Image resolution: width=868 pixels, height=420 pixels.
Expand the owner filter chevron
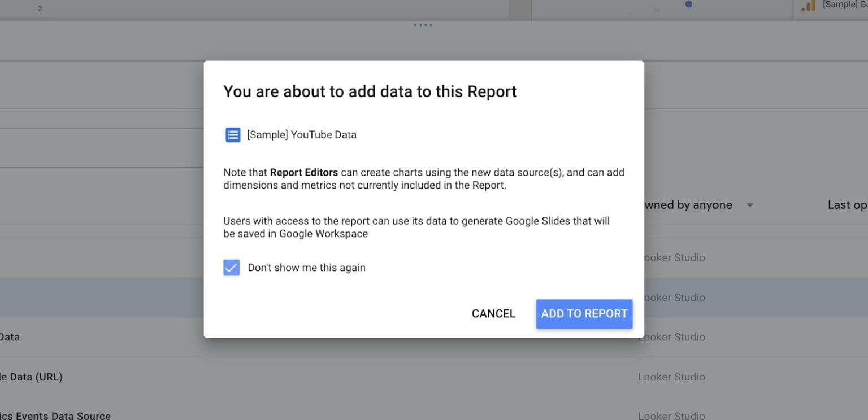click(x=750, y=205)
